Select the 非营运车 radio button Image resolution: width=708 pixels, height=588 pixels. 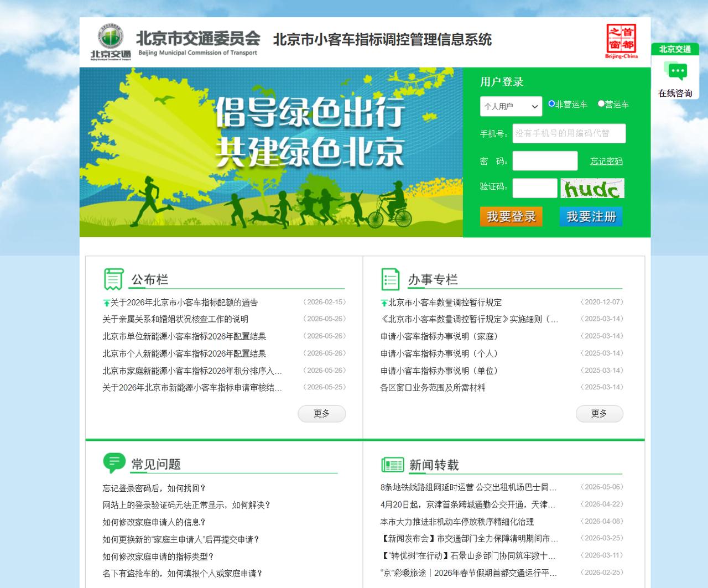coord(551,103)
